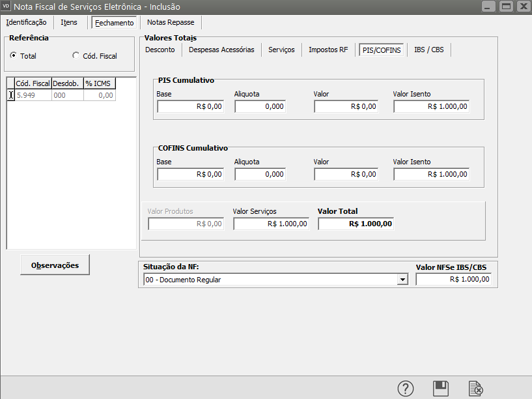Click the cancel document icon
532x399 pixels.
point(476,389)
